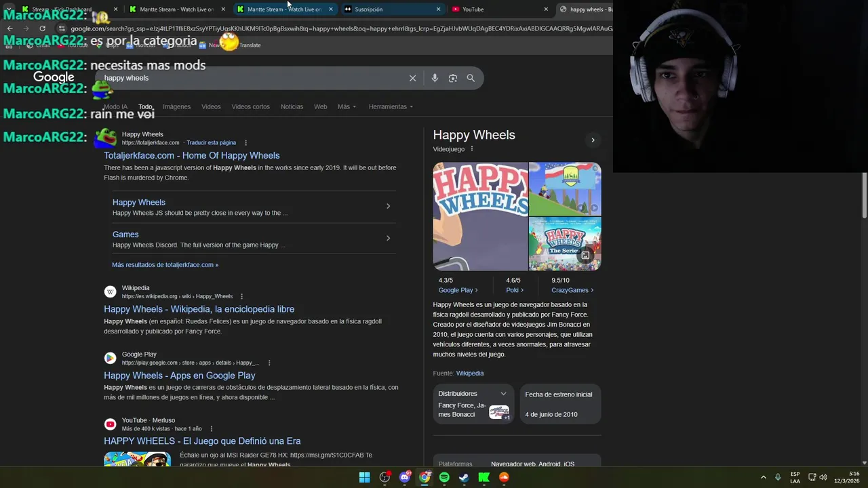Select the Videos search tab

pyautogui.click(x=211, y=106)
